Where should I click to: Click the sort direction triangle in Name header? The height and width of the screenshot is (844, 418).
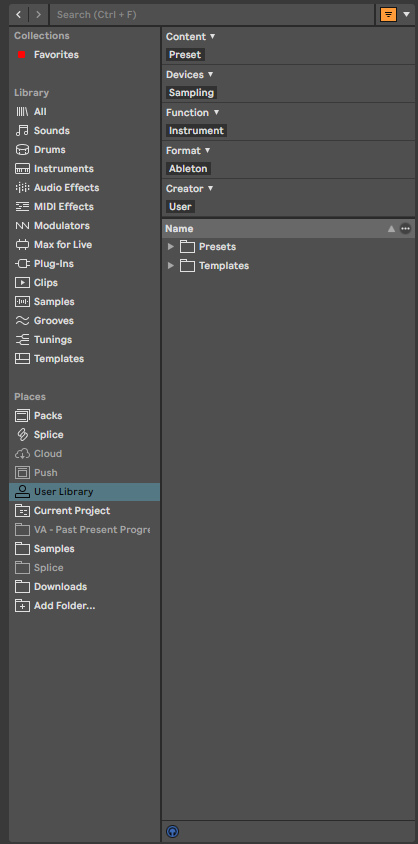point(391,229)
